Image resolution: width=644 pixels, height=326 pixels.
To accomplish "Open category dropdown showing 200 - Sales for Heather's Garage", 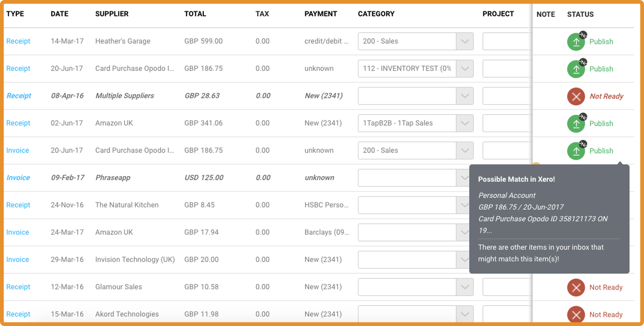I will click(464, 41).
